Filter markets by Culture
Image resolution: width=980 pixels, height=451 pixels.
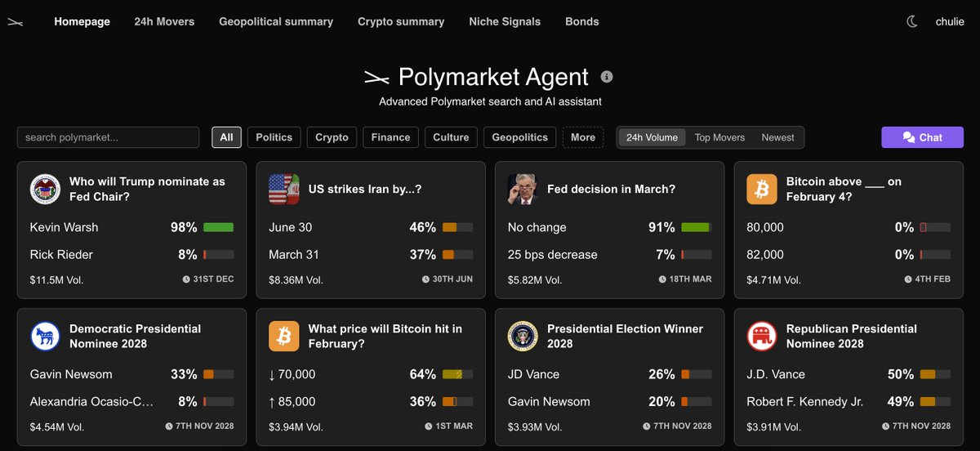(x=451, y=137)
